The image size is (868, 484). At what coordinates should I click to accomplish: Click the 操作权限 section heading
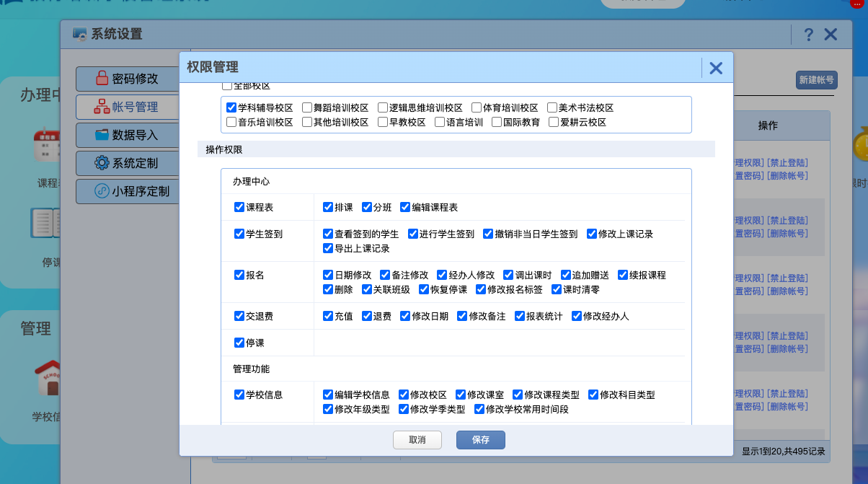point(224,149)
